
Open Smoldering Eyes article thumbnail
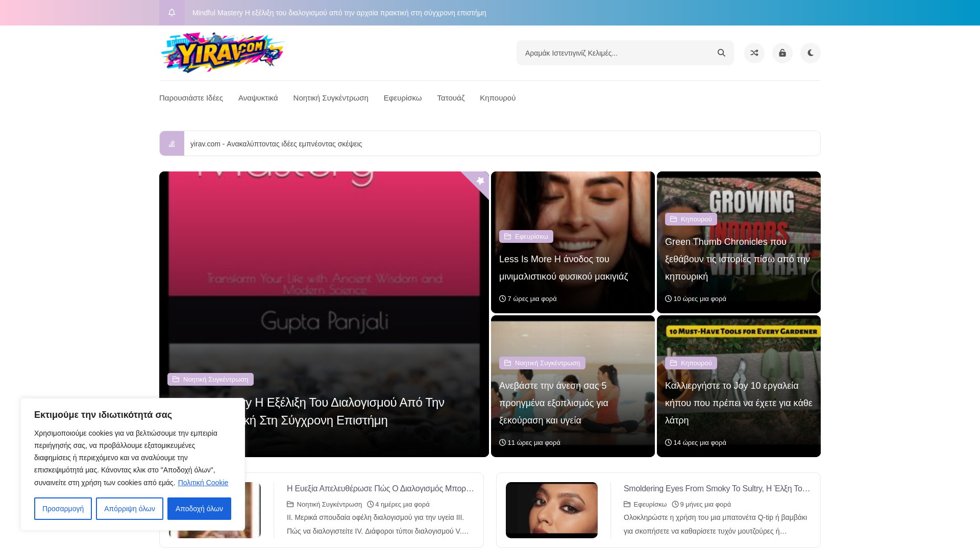(552, 510)
